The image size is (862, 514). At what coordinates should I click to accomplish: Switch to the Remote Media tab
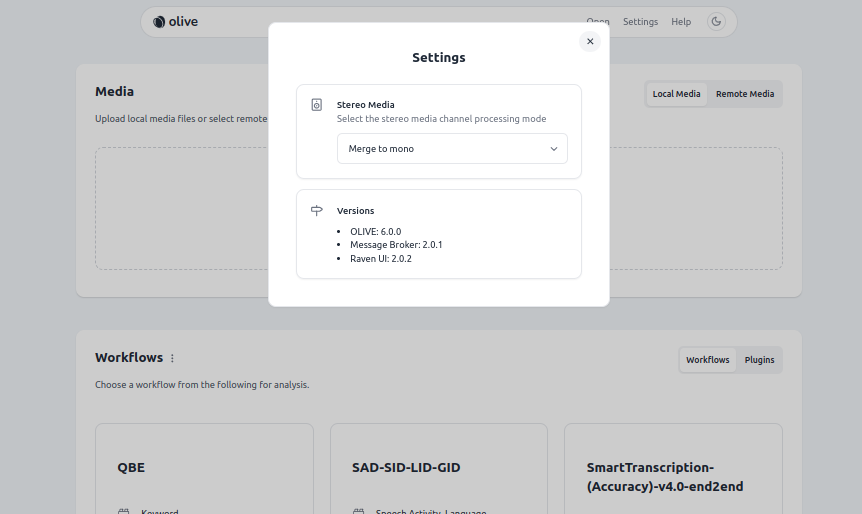click(x=744, y=94)
